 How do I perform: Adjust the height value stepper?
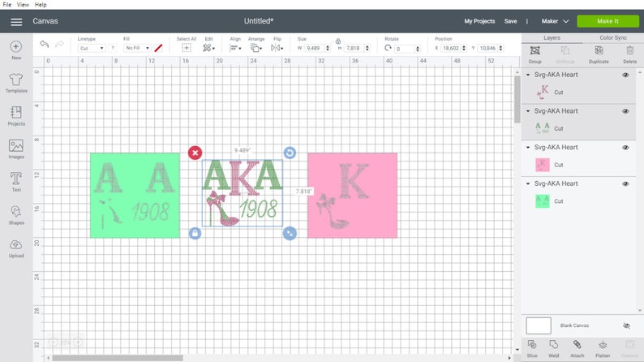click(x=367, y=48)
